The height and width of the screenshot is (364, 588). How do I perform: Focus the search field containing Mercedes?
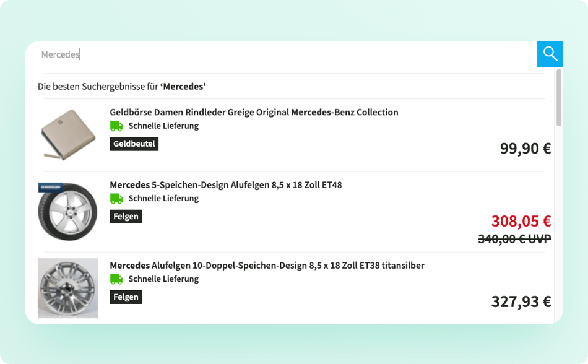(285, 54)
